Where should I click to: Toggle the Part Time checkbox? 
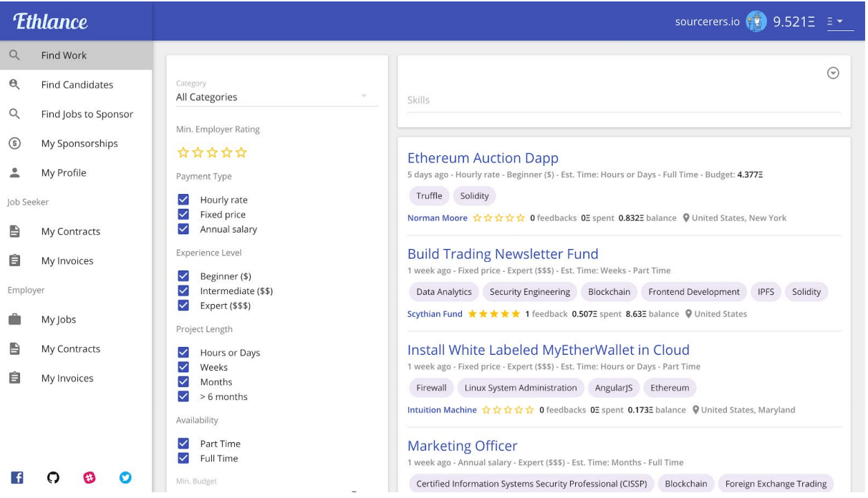[183, 444]
